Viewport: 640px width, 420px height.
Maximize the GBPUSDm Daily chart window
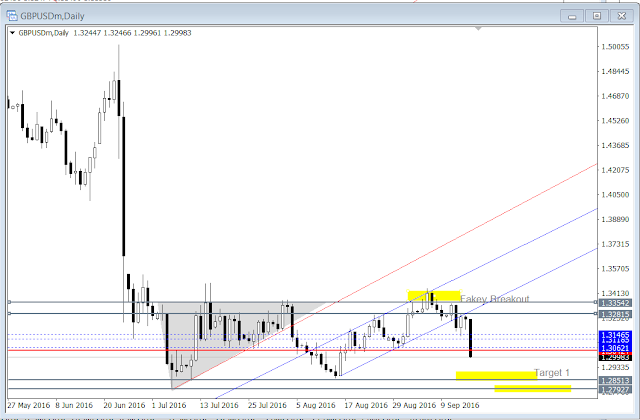tap(597, 16)
